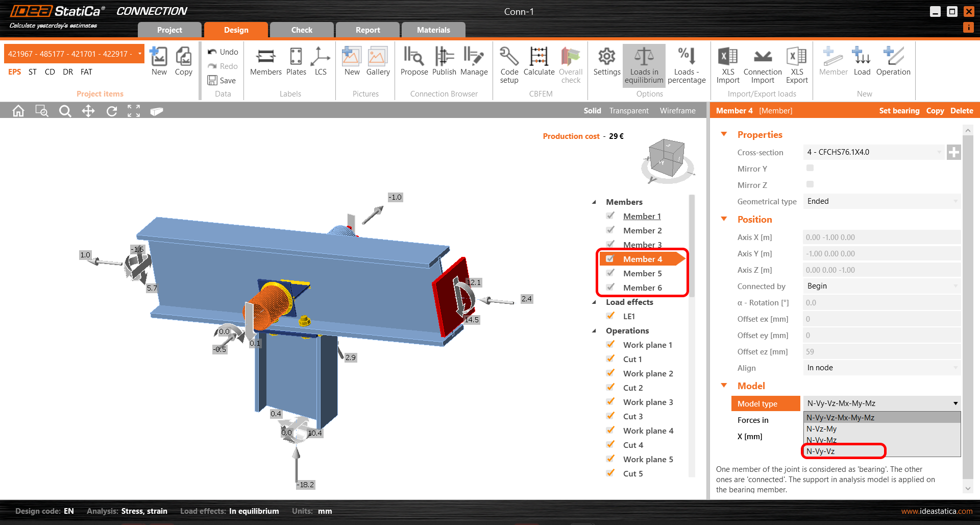The width and height of the screenshot is (980, 525).
Task: Tick the Mirror Z checkbox
Action: pos(810,184)
